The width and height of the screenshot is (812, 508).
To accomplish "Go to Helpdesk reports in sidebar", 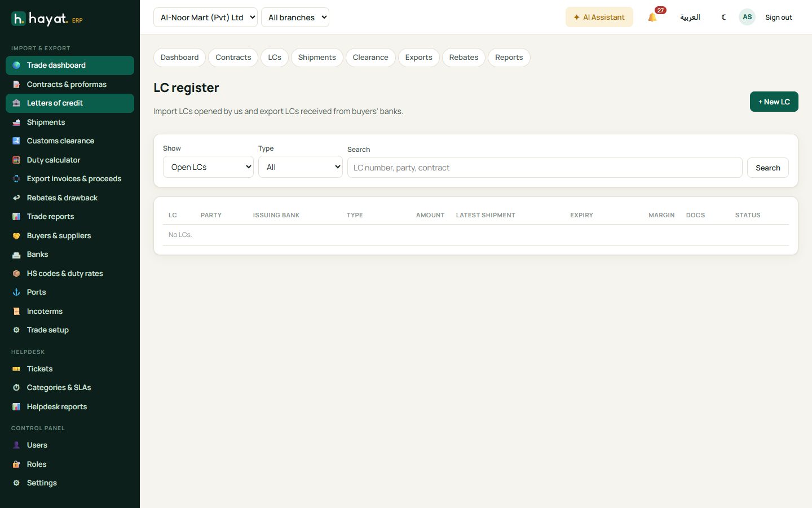I will 70,407.
